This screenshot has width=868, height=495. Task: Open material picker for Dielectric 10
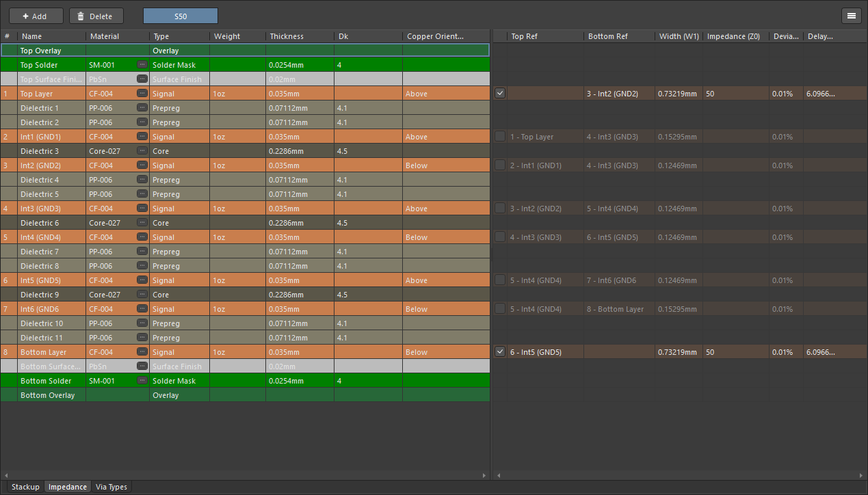142,323
